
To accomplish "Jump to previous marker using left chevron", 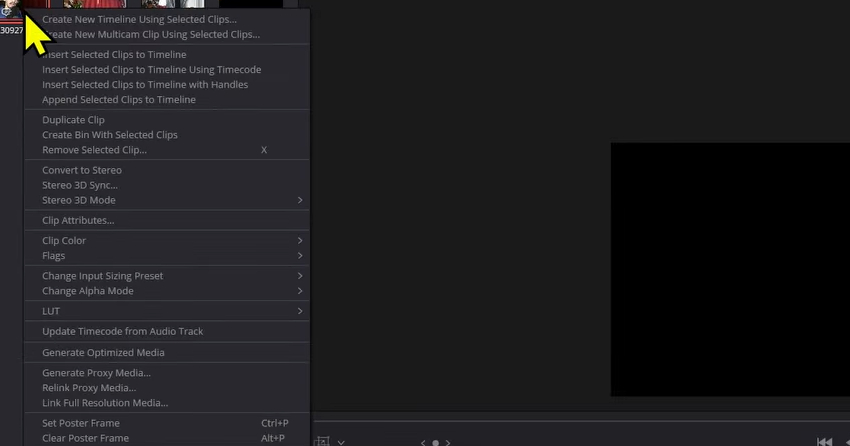I will [423, 443].
